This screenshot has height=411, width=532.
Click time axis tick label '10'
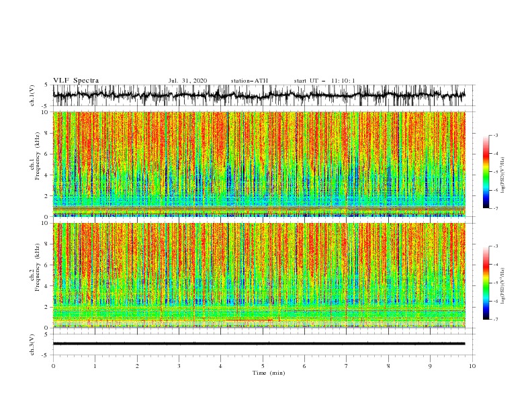pyautogui.click(x=472, y=366)
